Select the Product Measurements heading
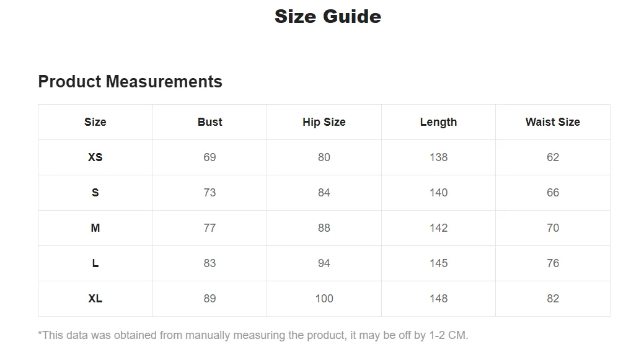The image size is (644, 360). click(130, 82)
